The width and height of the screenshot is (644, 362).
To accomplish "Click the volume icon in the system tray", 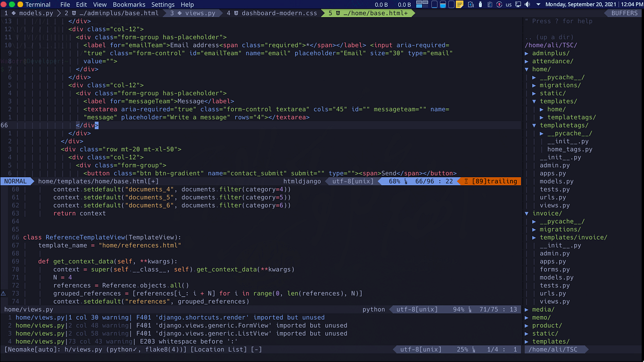I will tap(526, 4).
